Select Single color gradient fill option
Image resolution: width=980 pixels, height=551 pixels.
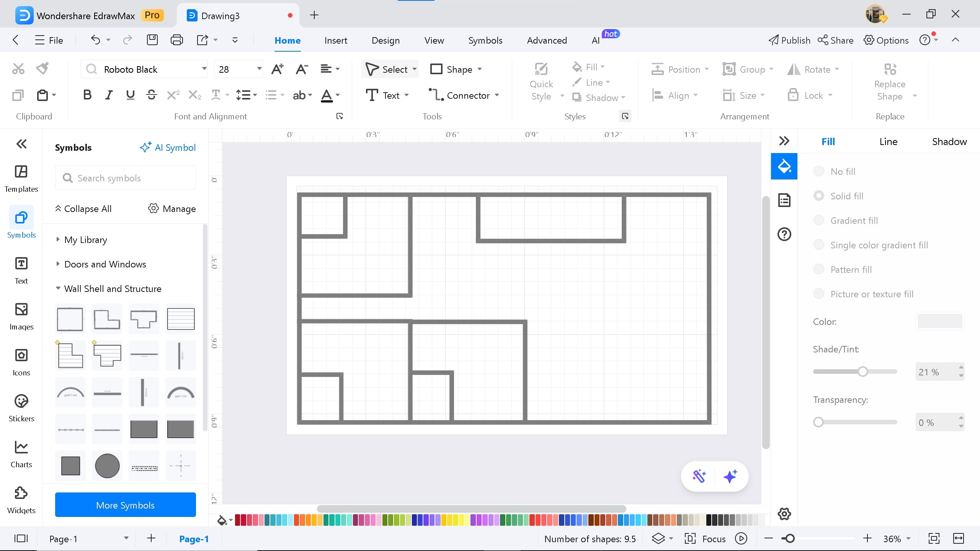pyautogui.click(x=871, y=245)
